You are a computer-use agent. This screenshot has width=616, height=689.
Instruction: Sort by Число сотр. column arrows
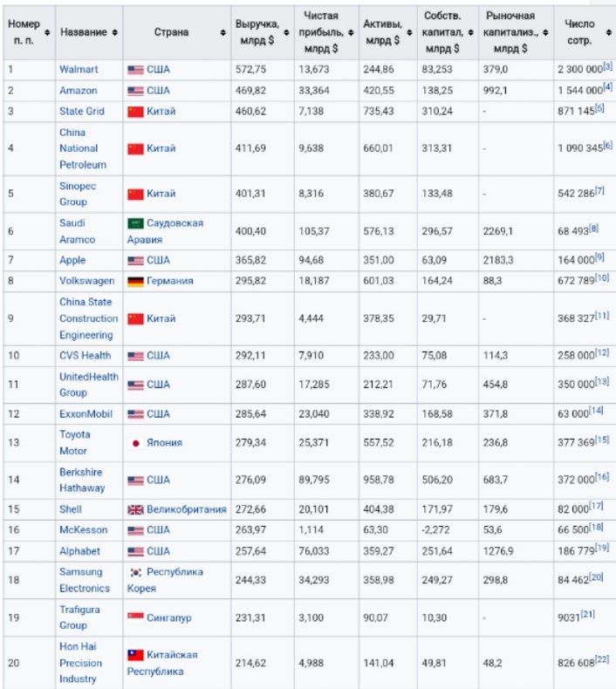608,32
